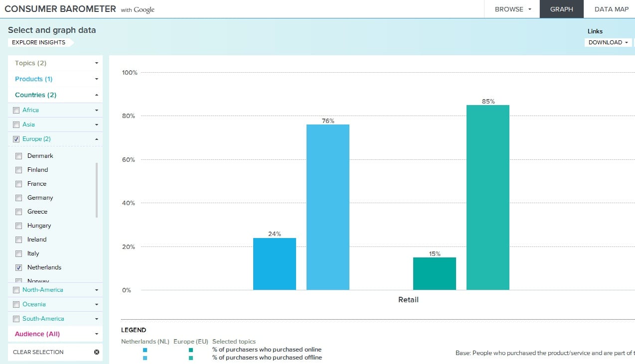
Task: Expand the North-America region list
Action: pyautogui.click(x=96, y=289)
